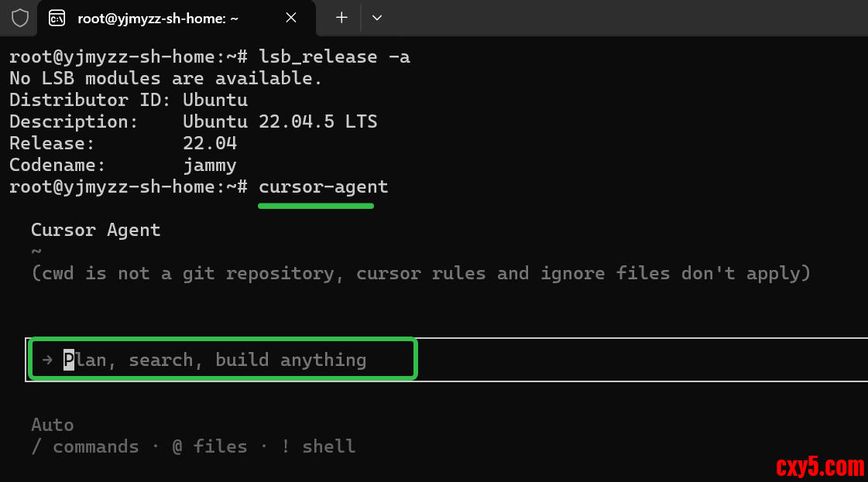Click the "Ubuntu 22.04.5 LTS" description value
Image resolution: width=868 pixels, height=482 pixels.
(x=280, y=121)
